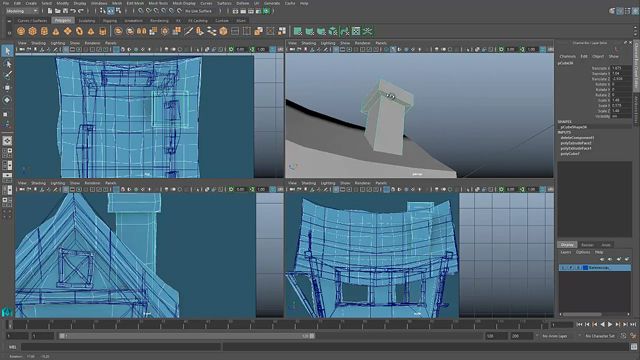Image resolution: width=640 pixels, height=360 pixels.
Task: Click the save scene icon
Action: click(x=65, y=11)
